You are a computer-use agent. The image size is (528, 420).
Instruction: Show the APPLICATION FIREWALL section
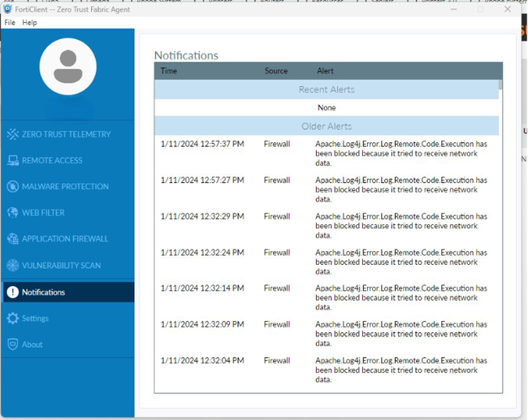click(65, 239)
